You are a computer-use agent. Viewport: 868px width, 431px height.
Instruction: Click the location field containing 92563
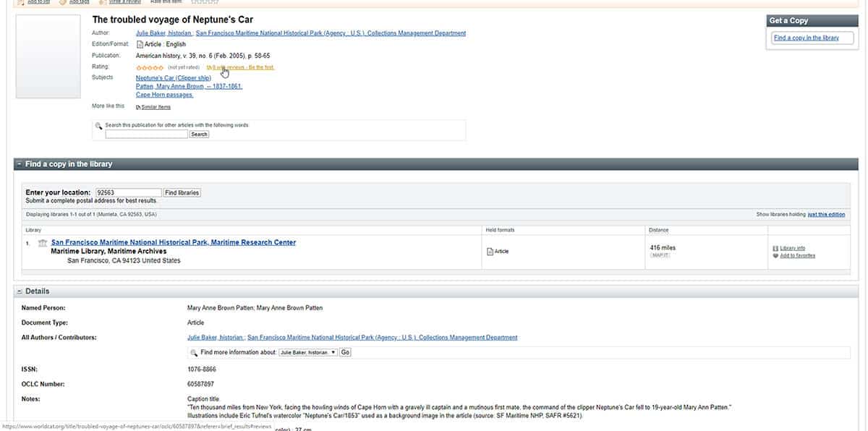pyautogui.click(x=129, y=192)
